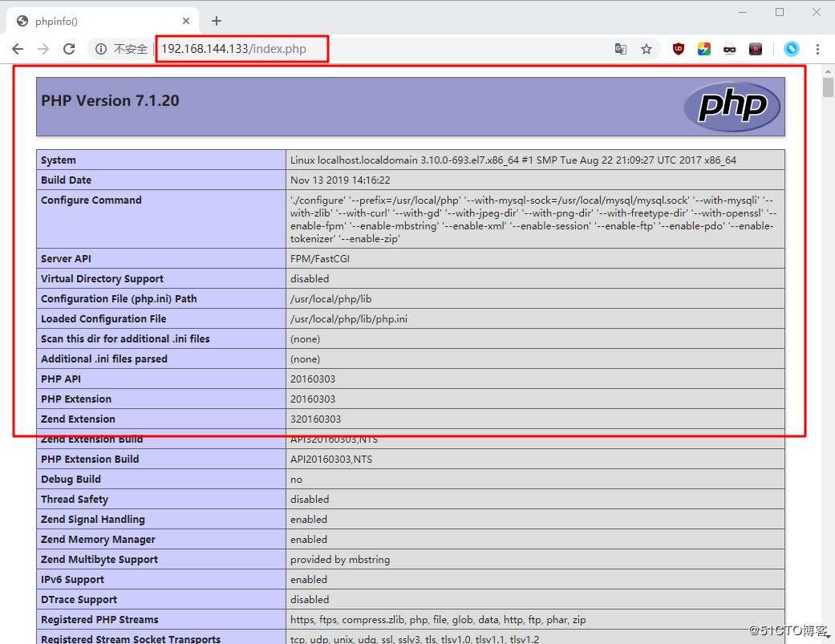
Task: Click API20160303,NTS value of PHP Extension Build
Action: tap(331, 460)
